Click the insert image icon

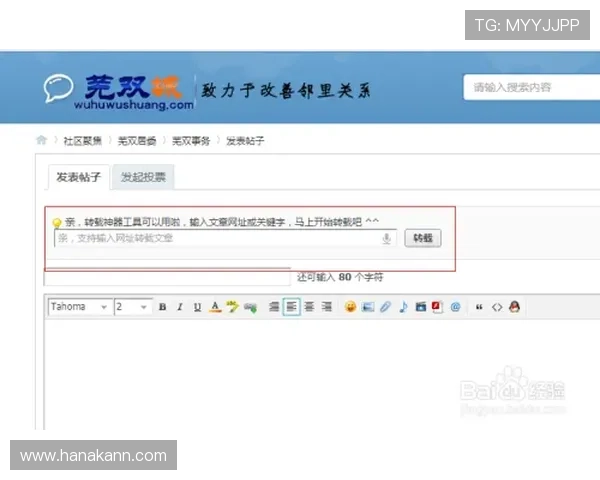(368, 307)
